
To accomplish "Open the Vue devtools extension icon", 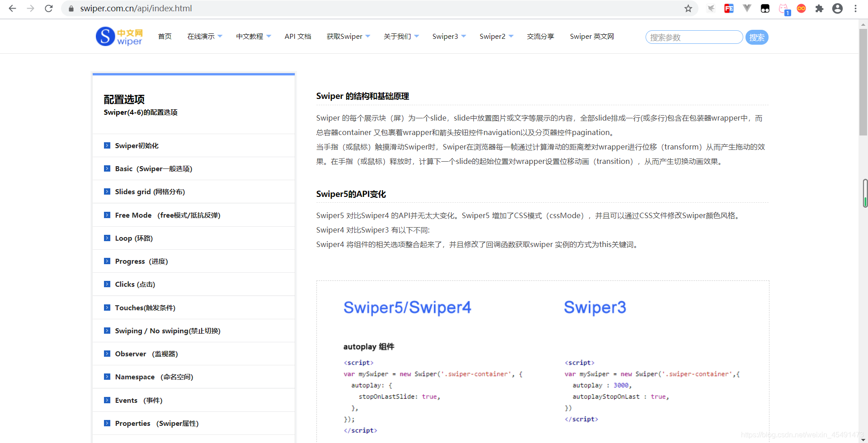I will pos(747,8).
